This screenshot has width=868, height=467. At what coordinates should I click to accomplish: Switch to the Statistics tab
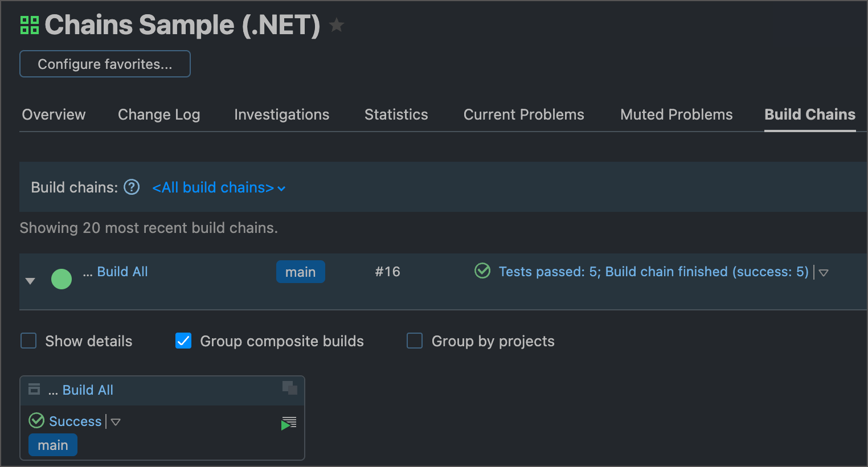[396, 114]
